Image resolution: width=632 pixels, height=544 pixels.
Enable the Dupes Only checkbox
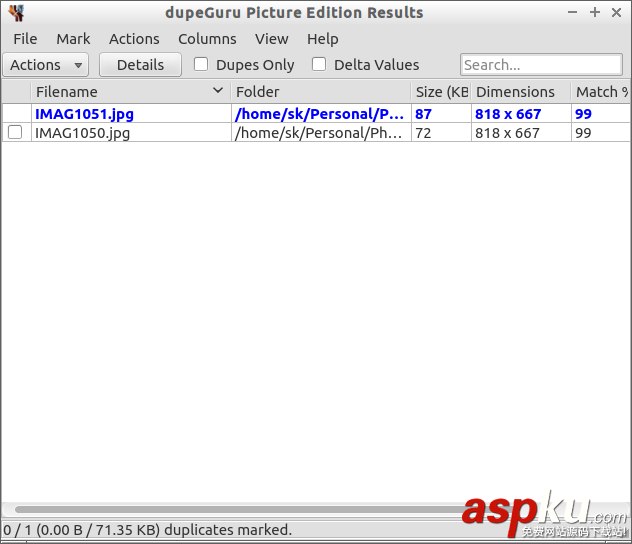pyautogui.click(x=201, y=64)
